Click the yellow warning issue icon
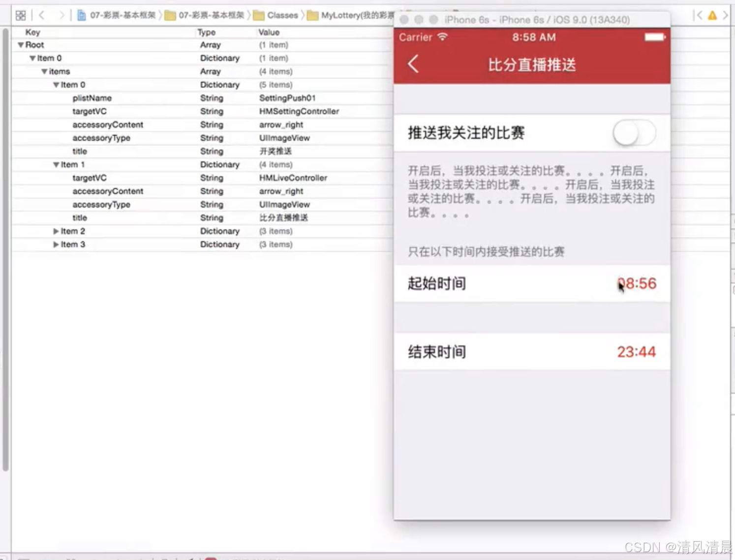This screenshot has height=560, width=735. click(712, 16)
